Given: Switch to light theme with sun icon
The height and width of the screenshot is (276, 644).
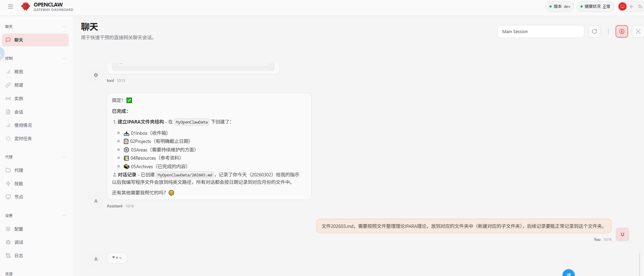Looking at the screenshot, I should [631, 6].
